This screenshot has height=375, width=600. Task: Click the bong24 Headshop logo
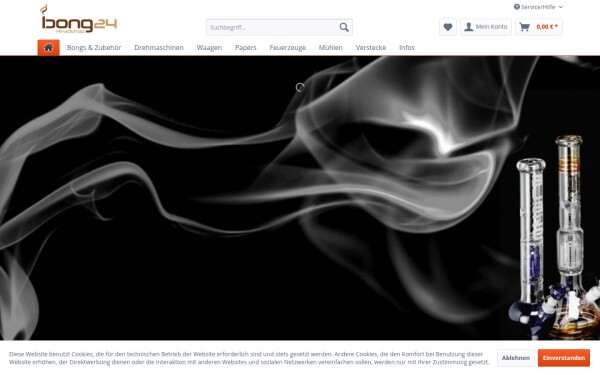pyautogui.click(x=78, y=19)
